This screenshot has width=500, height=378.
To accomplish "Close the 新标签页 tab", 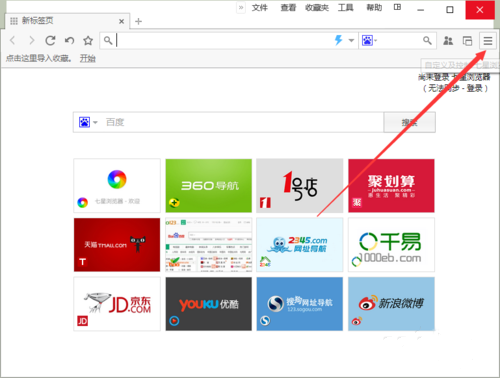I will 121,21.
